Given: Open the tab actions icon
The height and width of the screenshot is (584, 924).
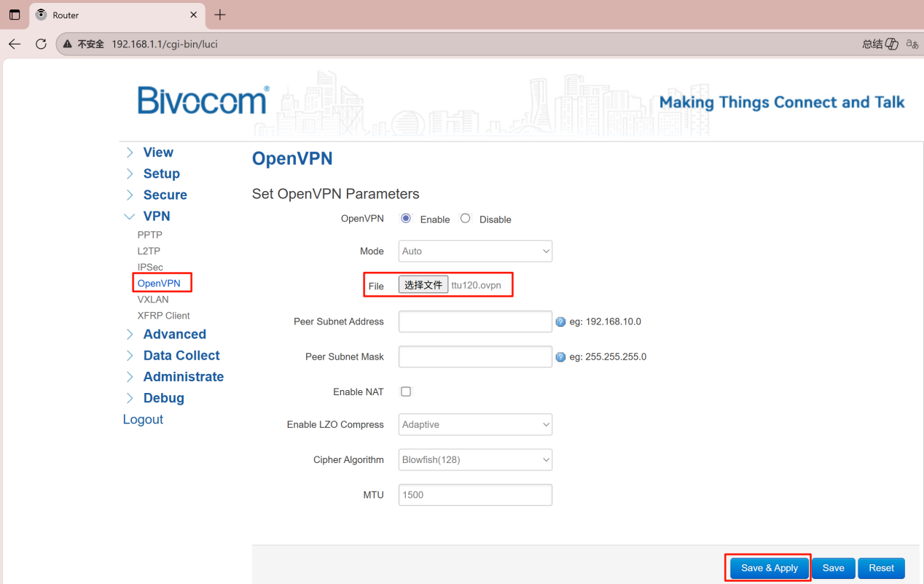Looking at the screenshot, I should click(x=15, y=15).
